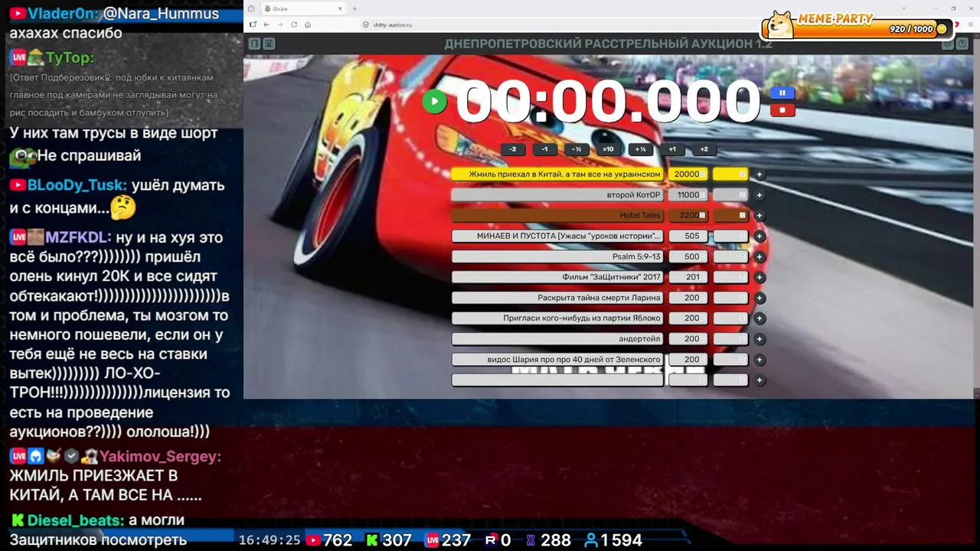980x551 pixels.
Task: Click the 11000 amount field
Action: [x=688, y=195]
